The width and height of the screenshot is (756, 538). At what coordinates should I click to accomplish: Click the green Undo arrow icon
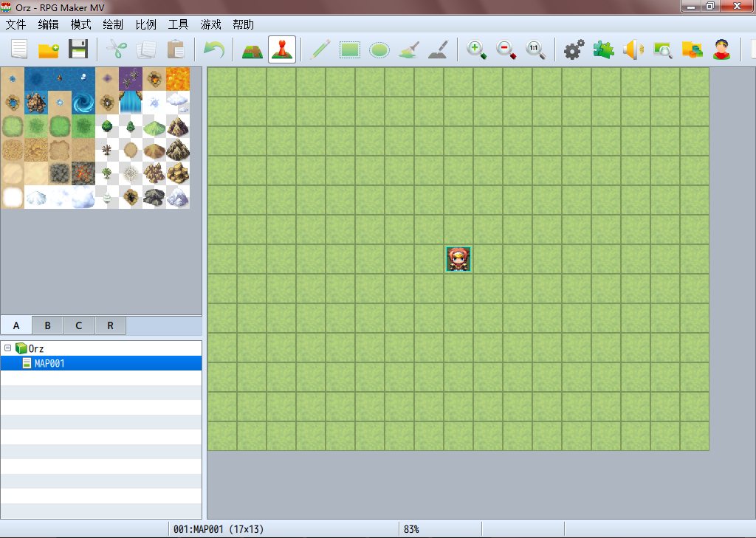click(214, 49)
